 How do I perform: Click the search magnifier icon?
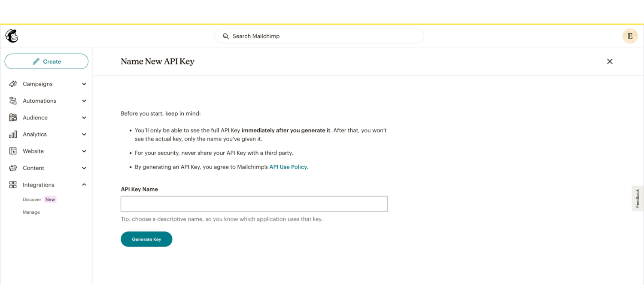click(x=226, y=36)
